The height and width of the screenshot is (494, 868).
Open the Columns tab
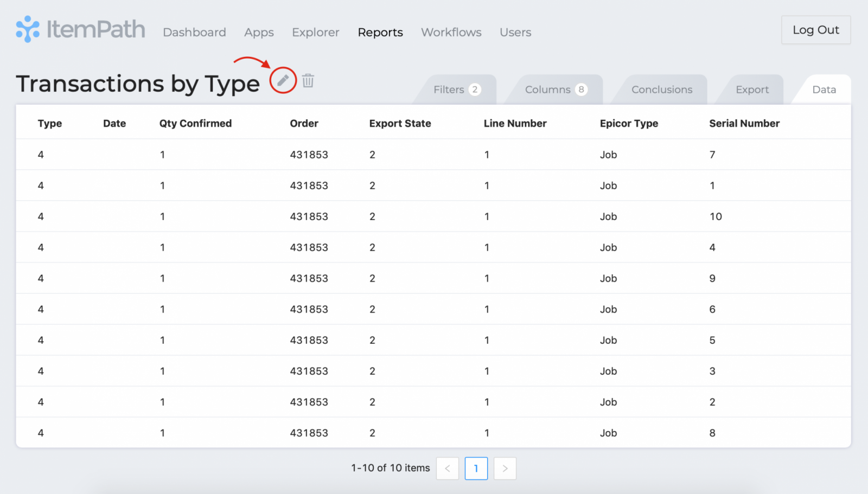[556, 89]
